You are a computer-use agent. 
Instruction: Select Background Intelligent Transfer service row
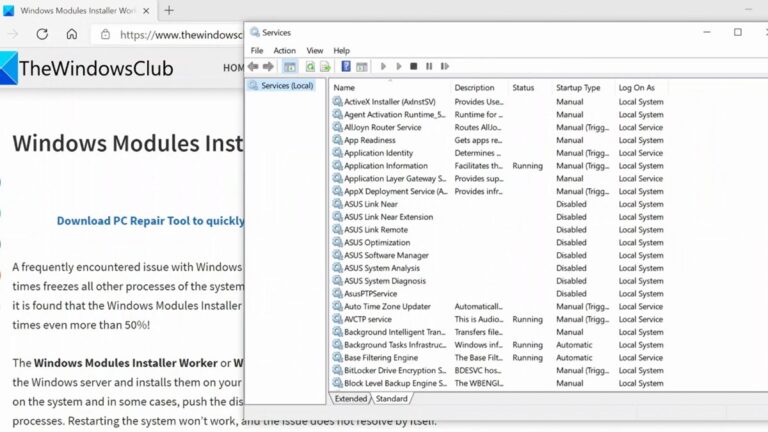pos(498,332)
